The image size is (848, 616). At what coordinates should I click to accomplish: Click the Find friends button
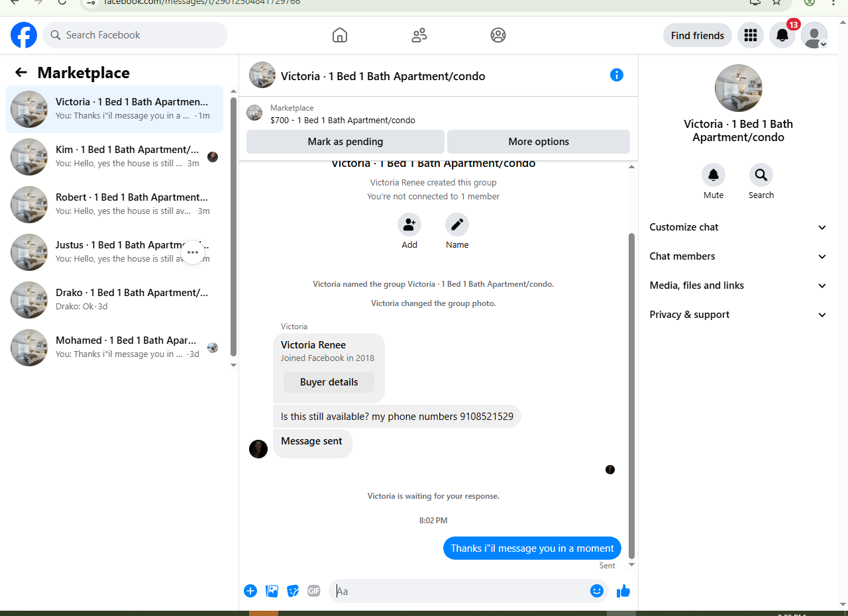[x=698, y=35]
